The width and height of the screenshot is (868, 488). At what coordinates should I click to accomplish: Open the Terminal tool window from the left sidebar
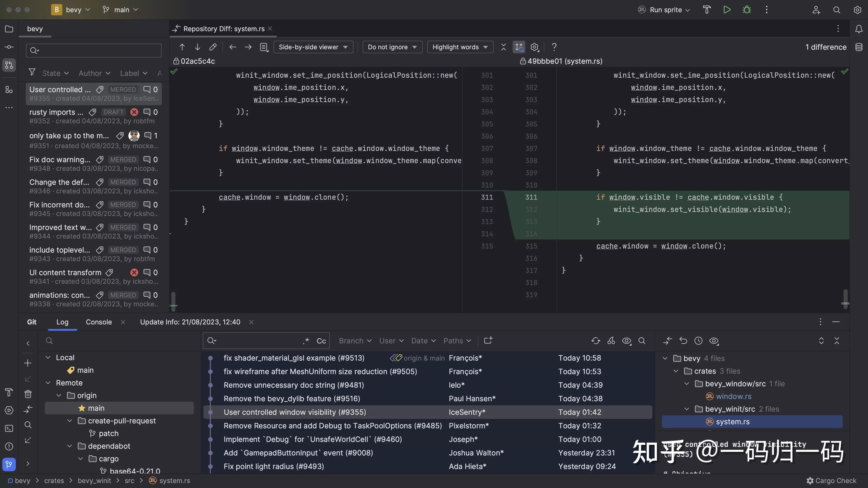[x=9, y=428]
